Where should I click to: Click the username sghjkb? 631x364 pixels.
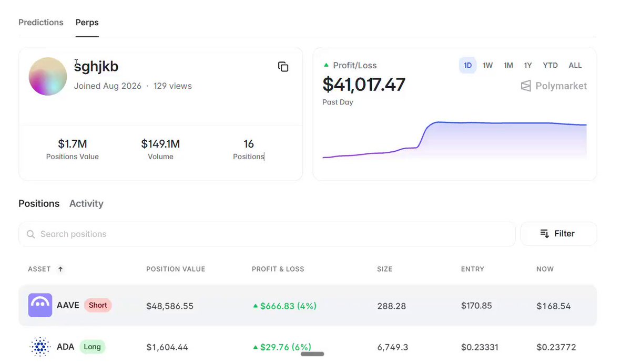96,66
